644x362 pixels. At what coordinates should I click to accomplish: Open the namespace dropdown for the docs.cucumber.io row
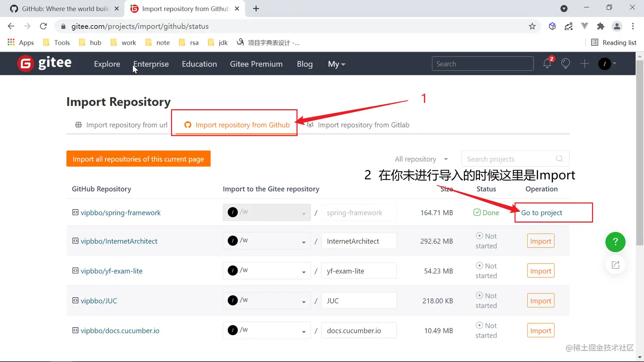pos(267,330)
